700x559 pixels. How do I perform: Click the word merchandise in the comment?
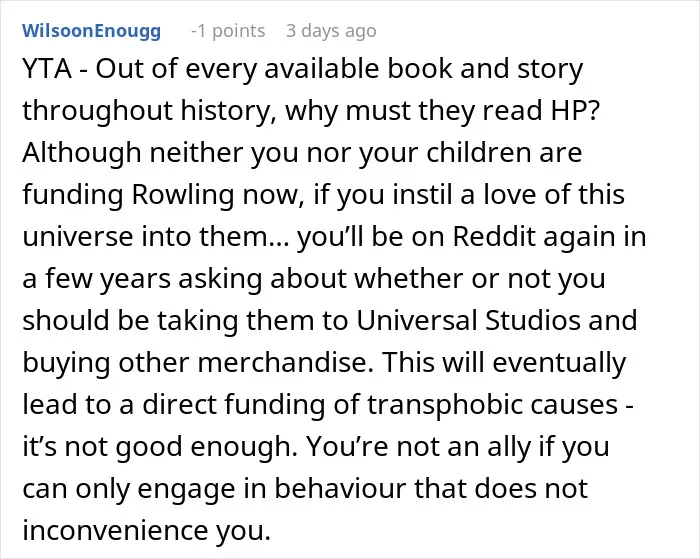pyautogui.click(x=285, y=362)
